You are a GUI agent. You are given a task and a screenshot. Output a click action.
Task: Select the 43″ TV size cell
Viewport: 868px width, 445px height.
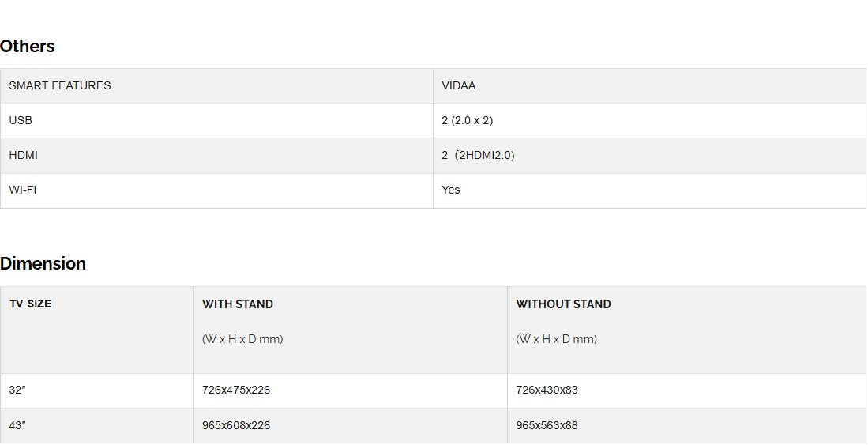coord(17,425)
